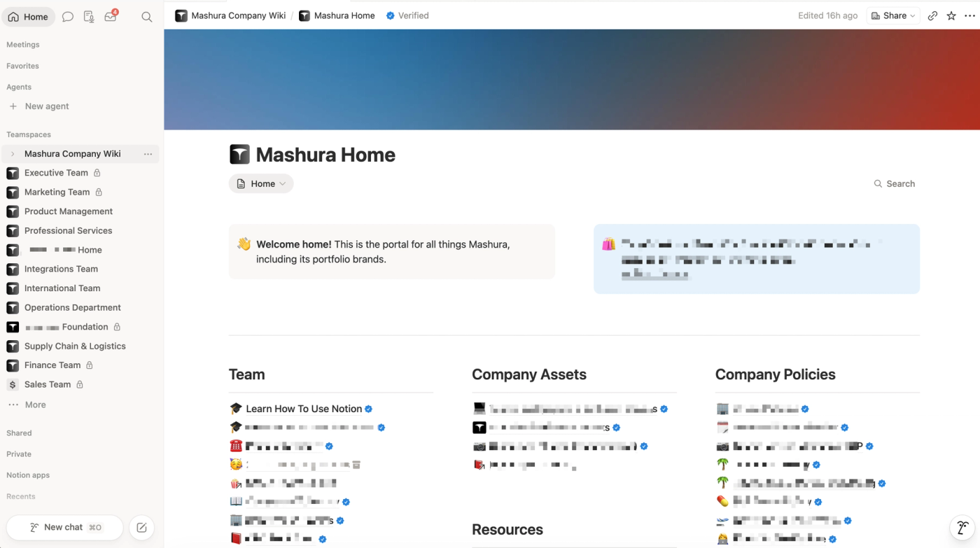This screenshot has height=548, width=980.
Task: Open the Share dropdown
Action: [x=893, y=15]
